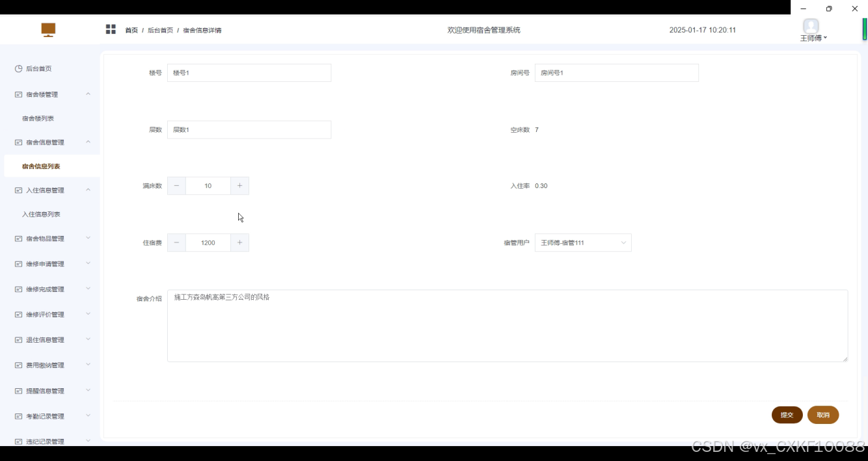The image size is (868, 461).
Task: Close the application window
Action: tap(855, 8)
